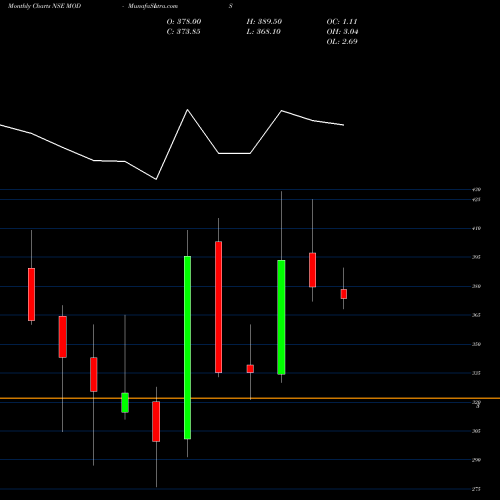
Task: Select the tiny red candle just above 335
Action: pos(250,369)
